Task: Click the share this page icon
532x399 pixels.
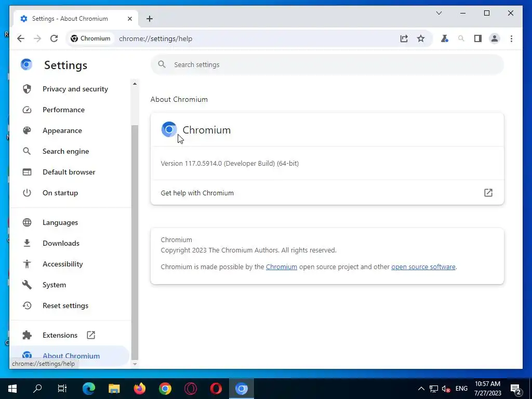Action: pos(404,38)
